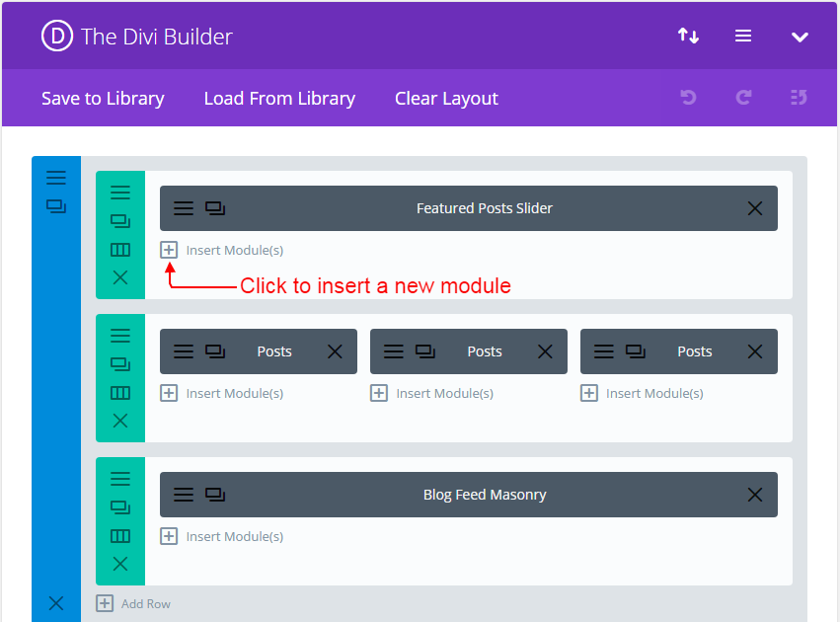
Task: Delete the three-column Posts row
Action: [120, 421]
